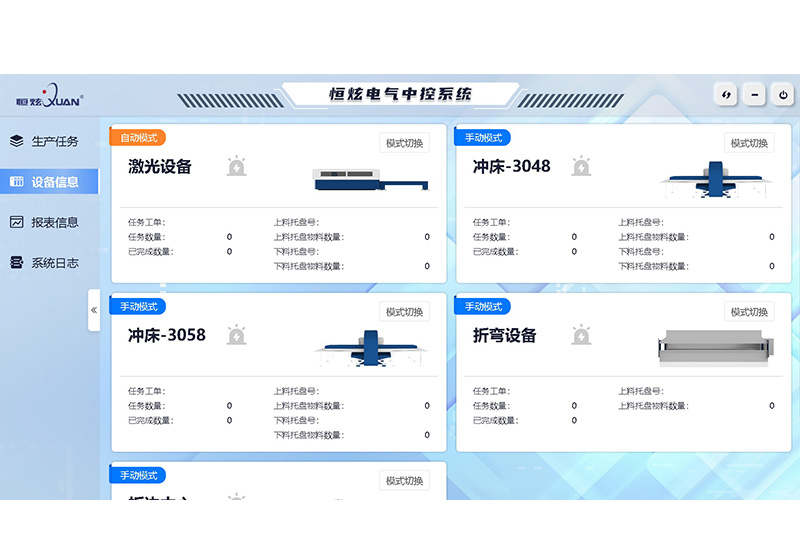Click the alarm icon beside 激光设备
Viewport: 800px width, 560px height.
point(237,166)
